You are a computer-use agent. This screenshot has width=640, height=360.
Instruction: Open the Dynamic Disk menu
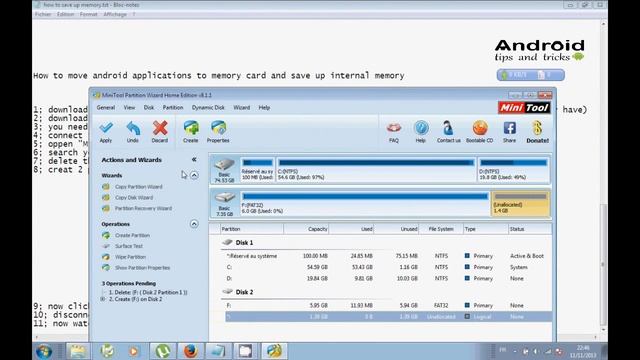point(208,108)
